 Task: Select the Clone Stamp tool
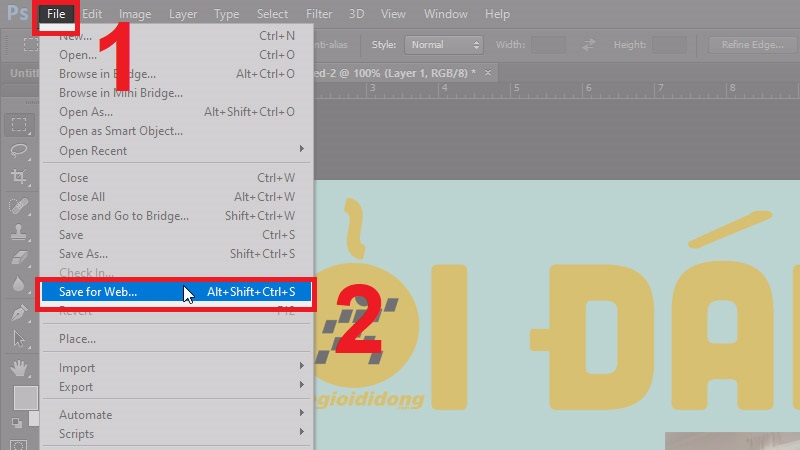click(19, 232)
